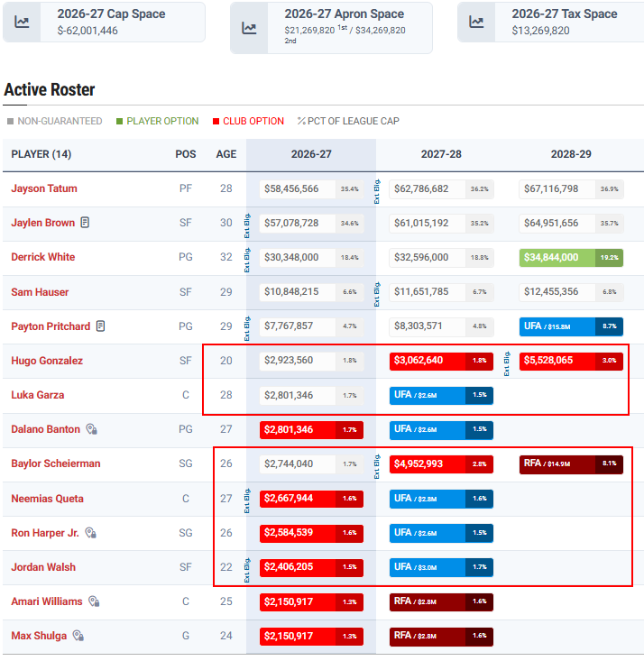
Task: Click Dalano Banton's $2,801,346 red salary cell
Action: (311, 430)
